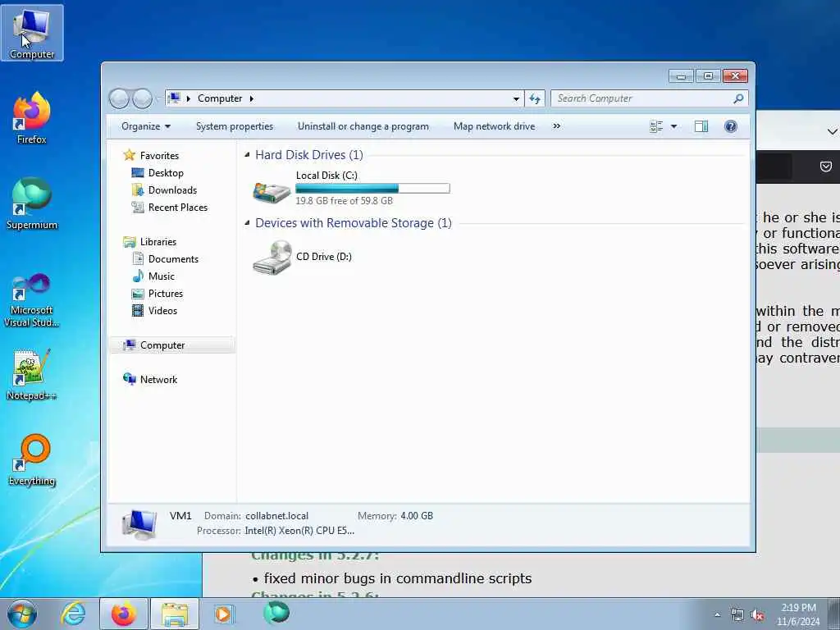Click the Search Computer input field
The image size is (840, 630).
point(643,98)
